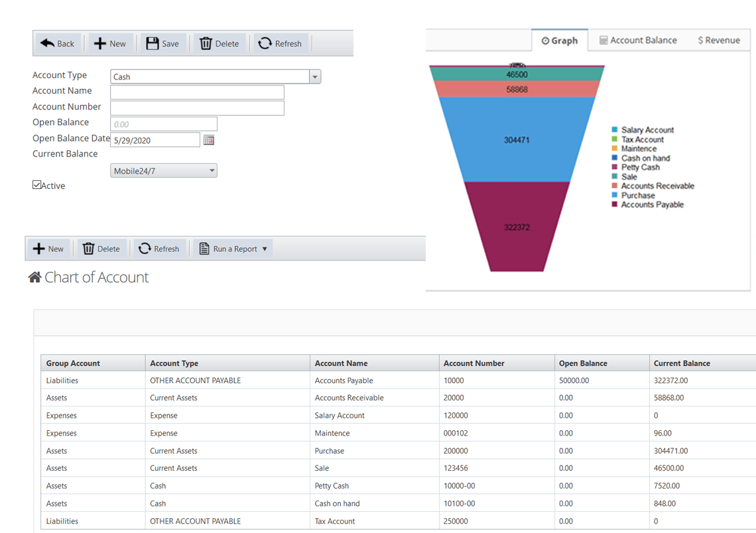
Task: Click the New plus icon in top toolbar
Action: (99, 42)
